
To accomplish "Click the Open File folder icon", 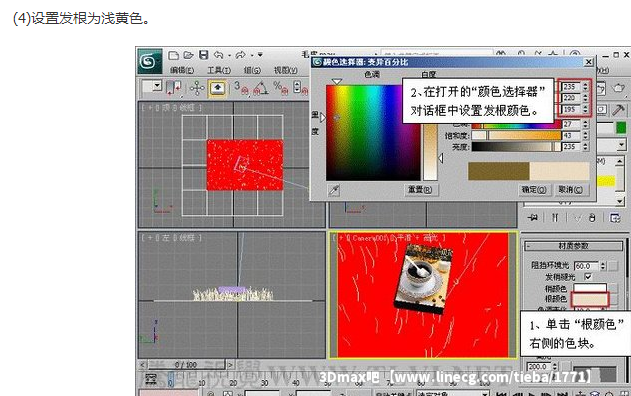I will 188,55.
